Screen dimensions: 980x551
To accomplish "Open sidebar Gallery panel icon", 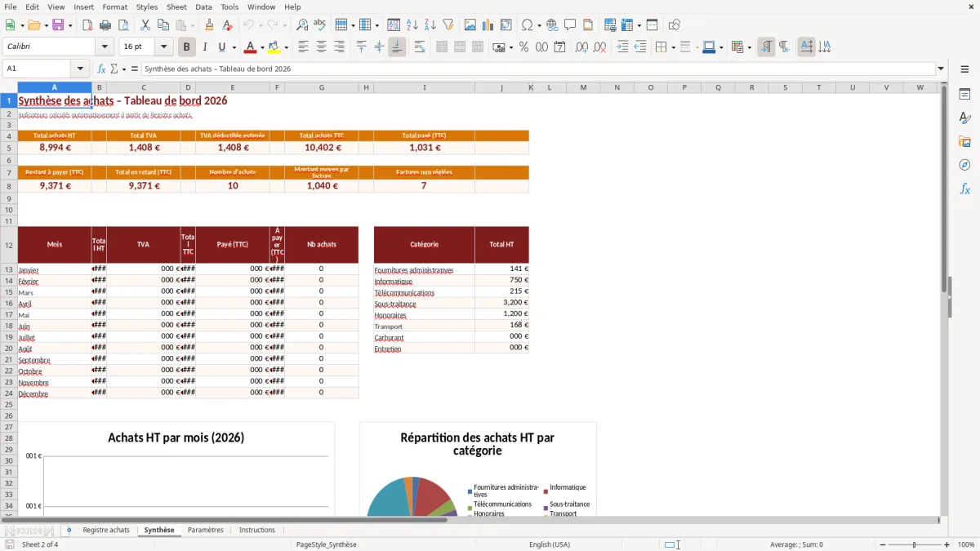I will (964, 141).
